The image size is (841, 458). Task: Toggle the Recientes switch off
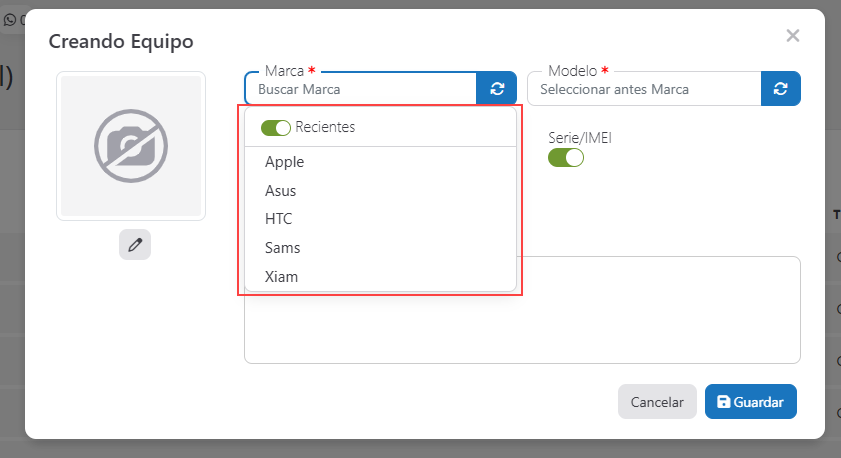click(x=275, y=128)
